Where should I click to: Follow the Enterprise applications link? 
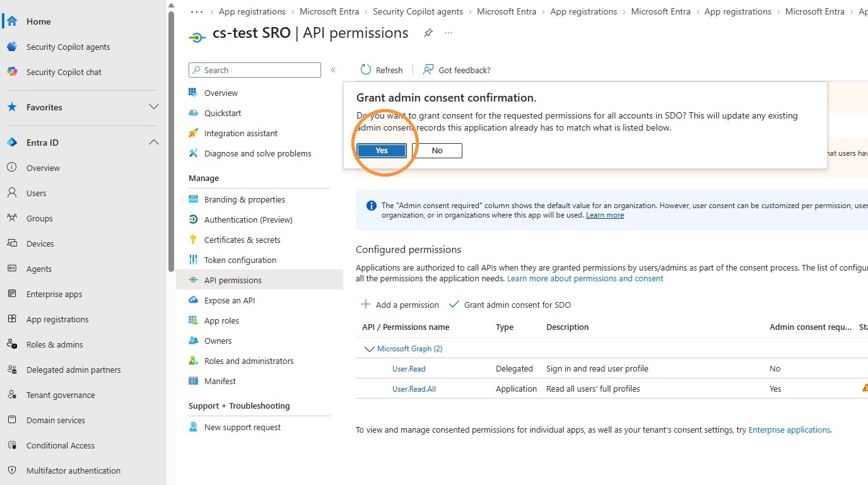[789, 429]
